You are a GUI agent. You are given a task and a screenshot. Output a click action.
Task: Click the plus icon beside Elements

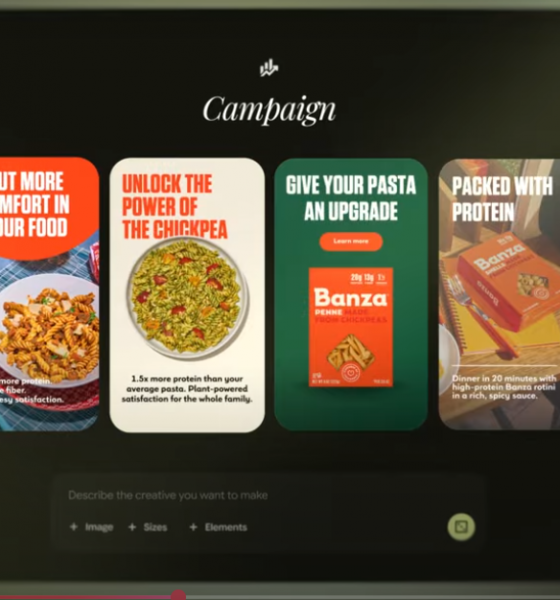tap(193, 527)
